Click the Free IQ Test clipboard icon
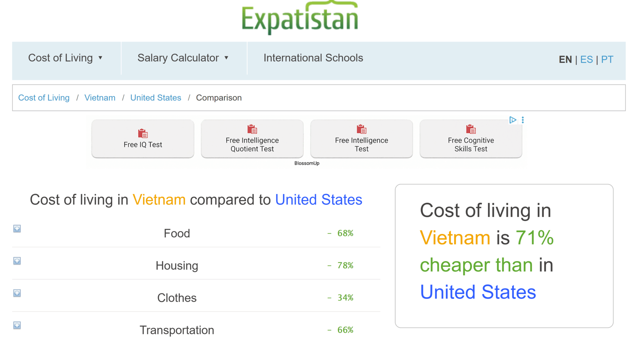The width and height of the screenshot is (644, 339). (143, 133)
